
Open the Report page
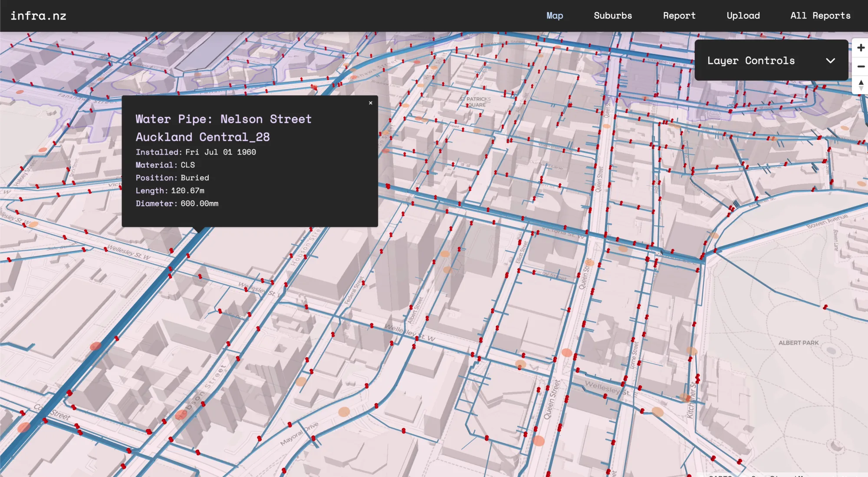679,16
